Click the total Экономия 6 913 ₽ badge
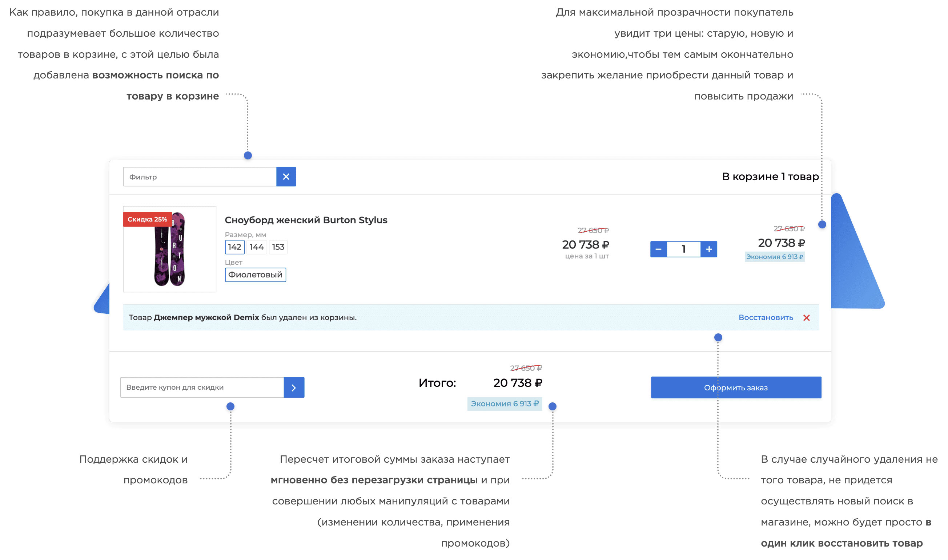This screenshot has height=560, width=948. point(505,404)
